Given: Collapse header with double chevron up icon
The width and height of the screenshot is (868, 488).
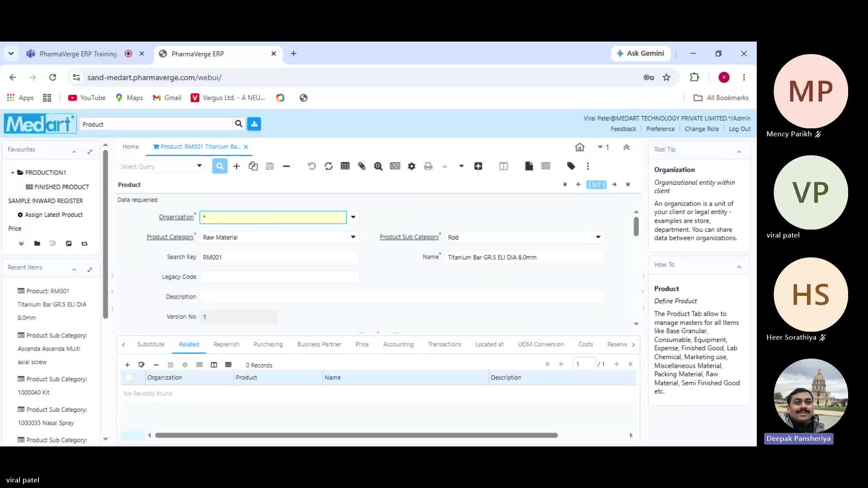Looking at the screenshot, I should click(x=627, y=147).
